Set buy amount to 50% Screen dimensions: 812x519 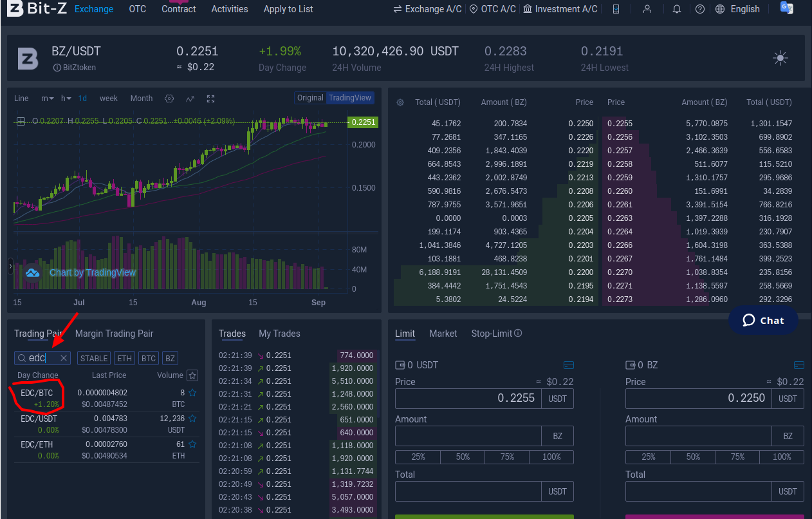point(463,457)
